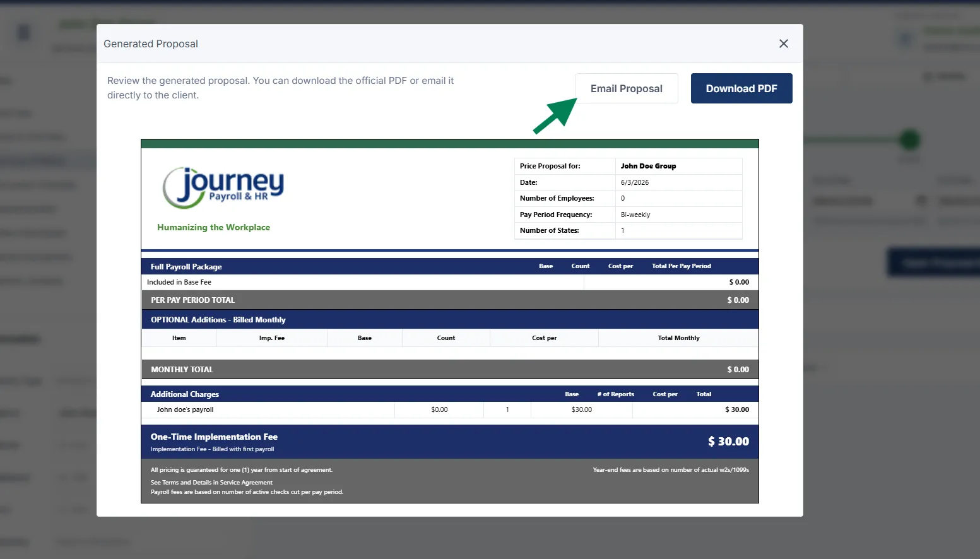Click the 'Total Monthly' column header
The image size is (980, 559).
tap(678, 338)
